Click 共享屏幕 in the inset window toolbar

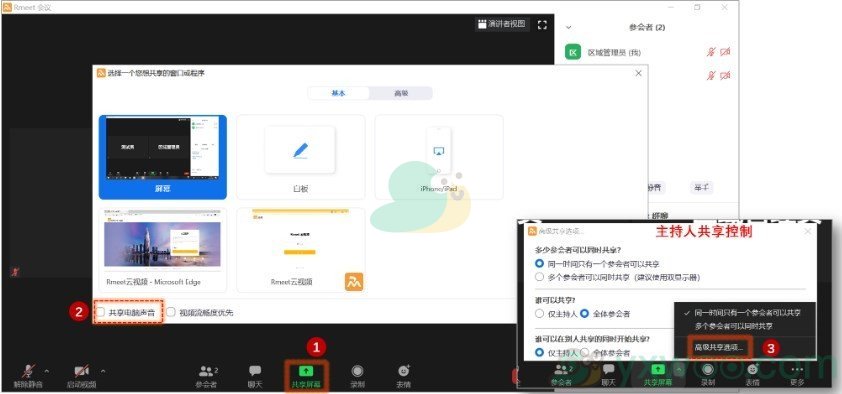tap(658, 374)
